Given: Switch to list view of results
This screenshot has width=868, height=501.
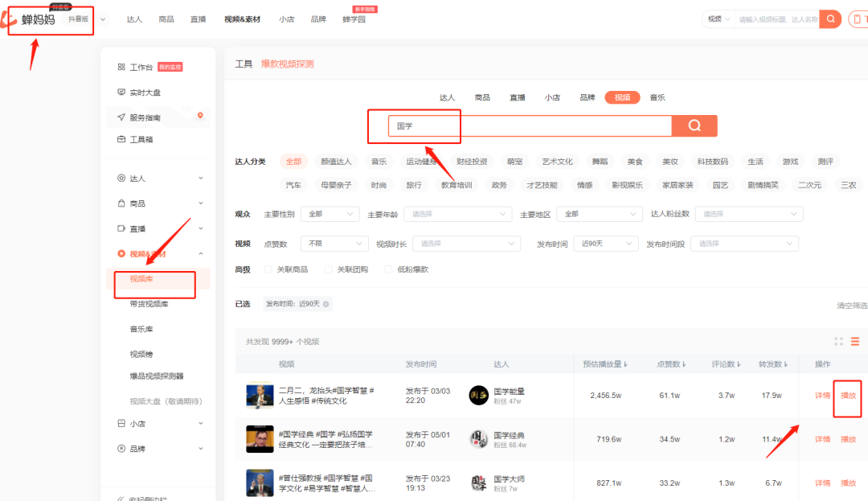Looking at the screenshot, I should click(855, 342).
